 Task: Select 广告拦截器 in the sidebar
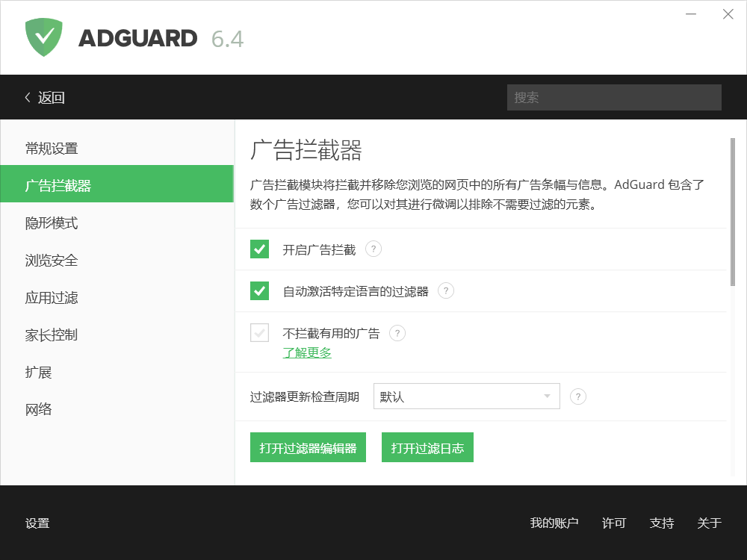[x=117, y=184]
